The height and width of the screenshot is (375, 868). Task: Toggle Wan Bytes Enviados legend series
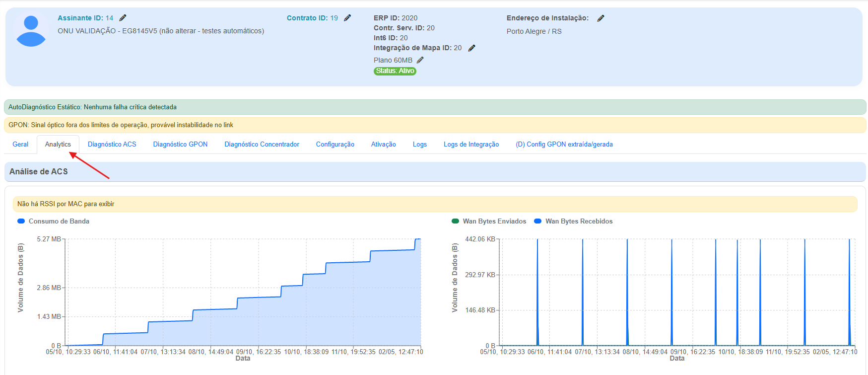point(489,222)
